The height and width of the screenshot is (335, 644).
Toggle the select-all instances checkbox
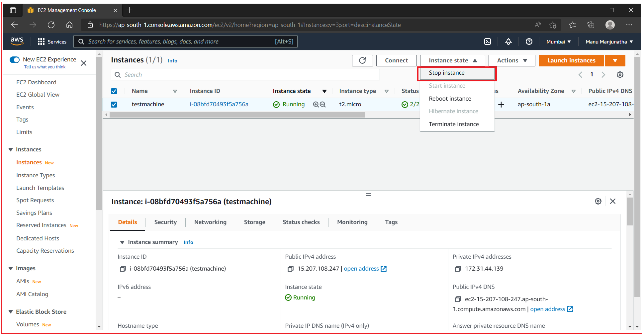(114, 91)
